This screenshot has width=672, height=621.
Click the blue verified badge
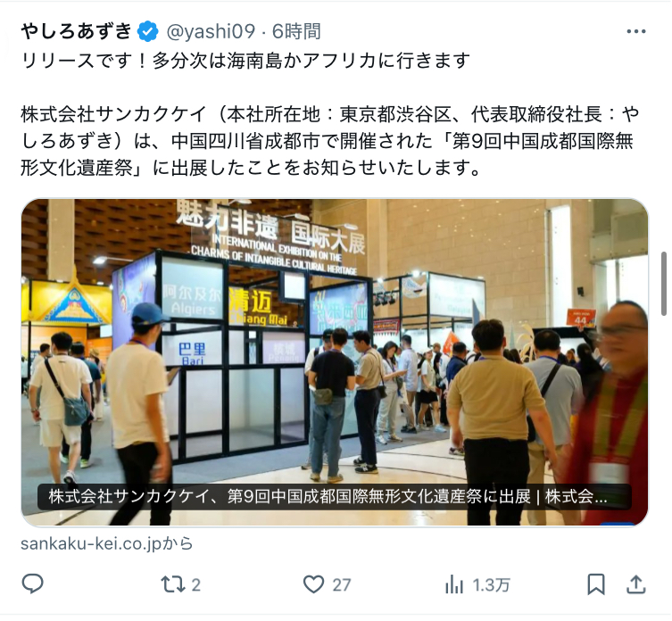coord(147,31)
